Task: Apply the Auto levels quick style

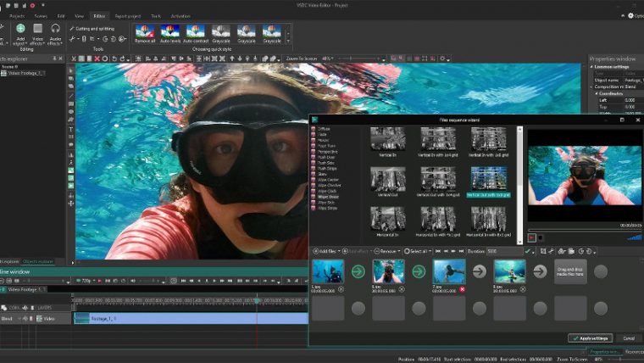Action: point(170,34)
